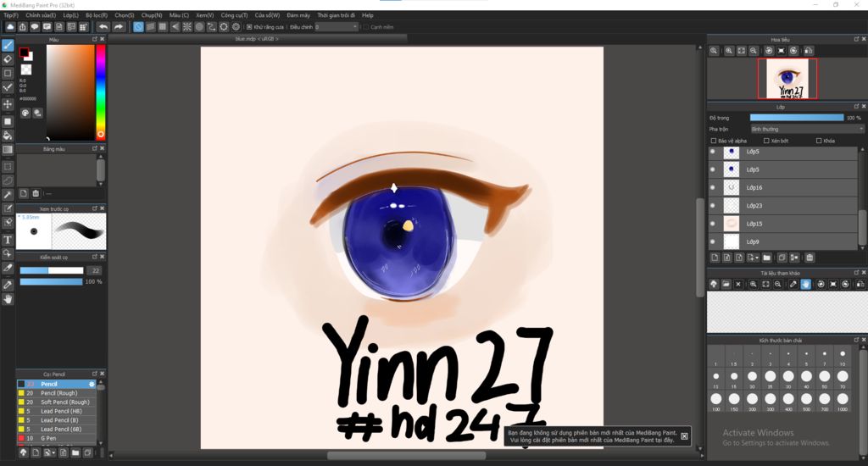The image size is (868, 466).
Task: Open the Chỉnh sửa(E) menu
Action: (x=41, y=15)
